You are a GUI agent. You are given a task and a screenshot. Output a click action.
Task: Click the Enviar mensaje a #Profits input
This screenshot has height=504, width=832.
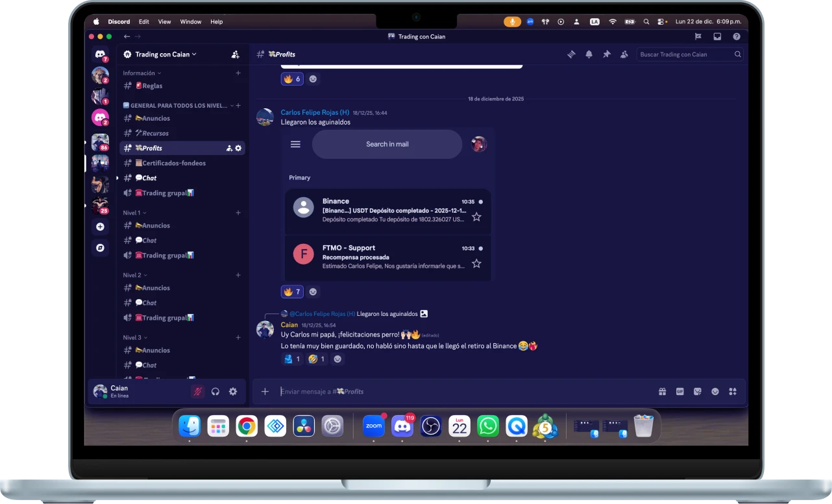[x=464, y=391]
